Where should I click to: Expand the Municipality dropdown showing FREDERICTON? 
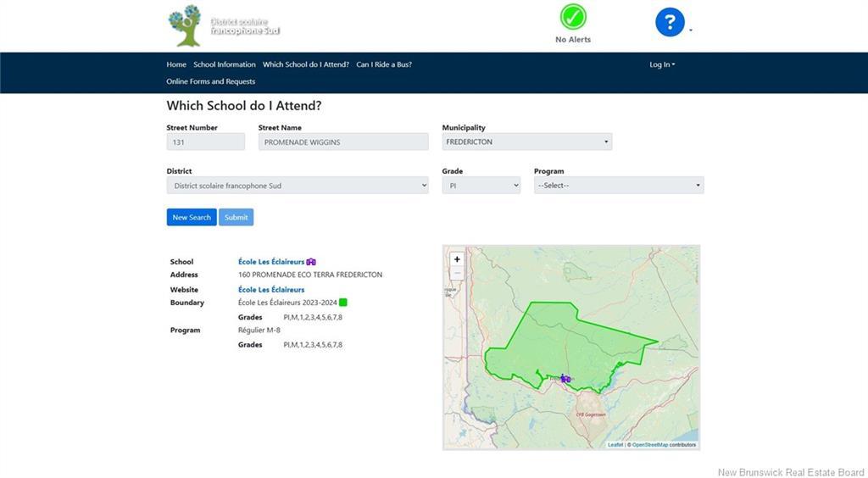[526, 142]
